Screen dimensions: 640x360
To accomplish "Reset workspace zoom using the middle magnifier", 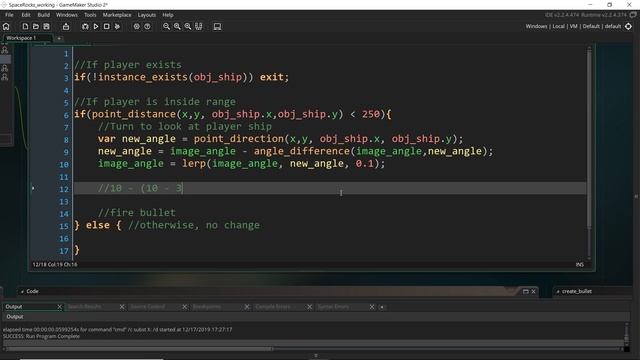I will [177, 27].
